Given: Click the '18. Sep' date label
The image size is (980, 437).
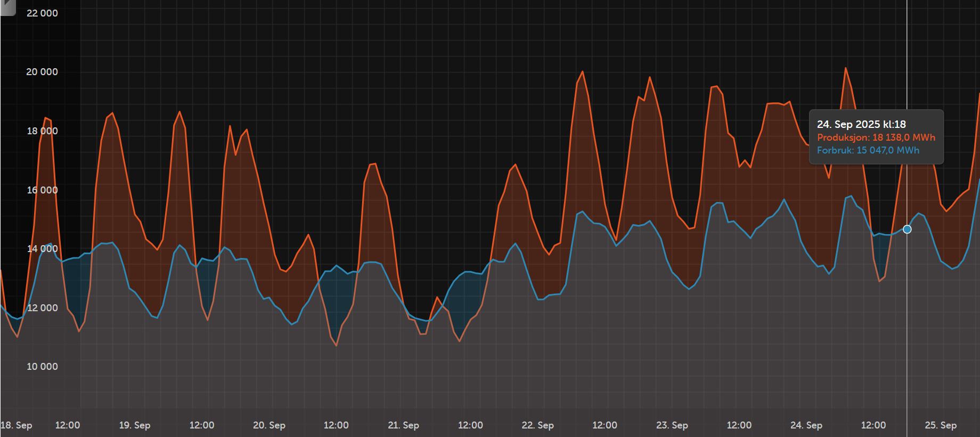Looking at the screenshot, I should click(17, 425).
